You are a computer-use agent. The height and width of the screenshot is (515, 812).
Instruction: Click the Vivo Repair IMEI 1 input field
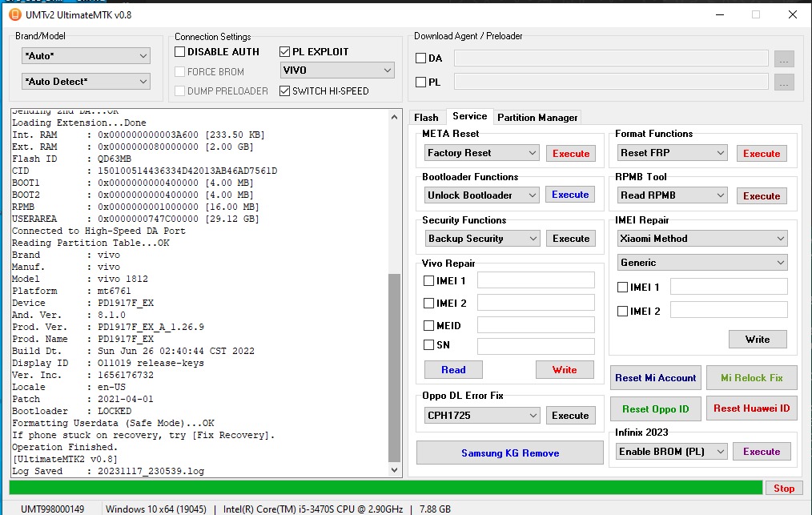[536, 280]
